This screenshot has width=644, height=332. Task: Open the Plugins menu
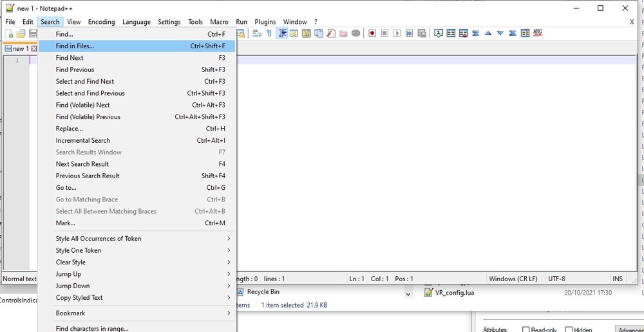click(x=265, y=22)
